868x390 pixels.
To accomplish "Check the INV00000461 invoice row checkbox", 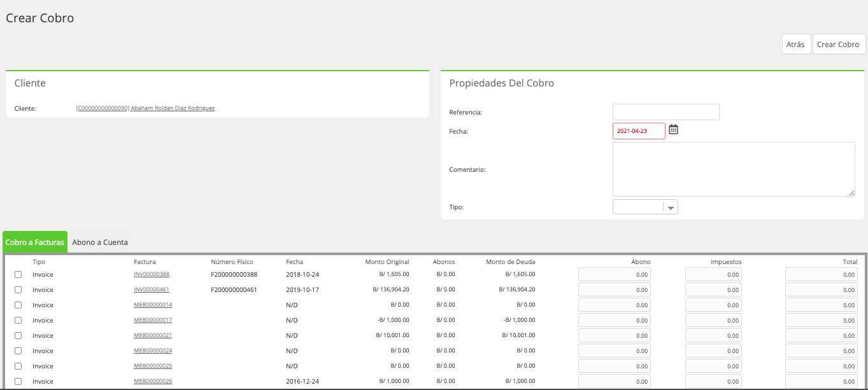I will 18,290.
